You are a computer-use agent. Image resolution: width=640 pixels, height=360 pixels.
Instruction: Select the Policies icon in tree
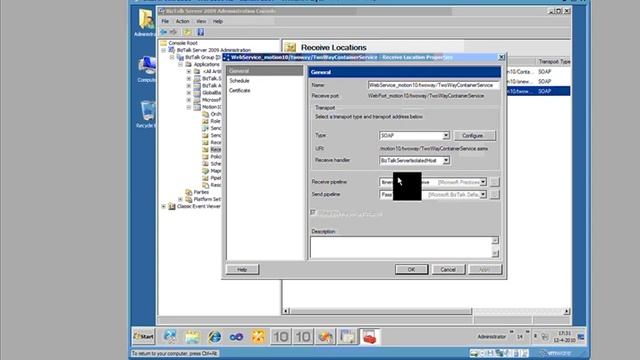coord(205,157)
